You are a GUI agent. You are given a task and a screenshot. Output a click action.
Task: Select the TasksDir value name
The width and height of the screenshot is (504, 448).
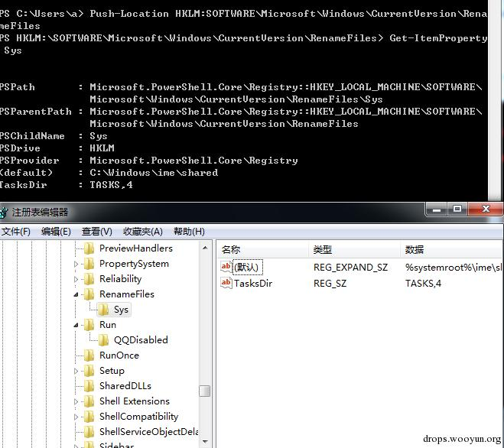click(x=253, y=284)
